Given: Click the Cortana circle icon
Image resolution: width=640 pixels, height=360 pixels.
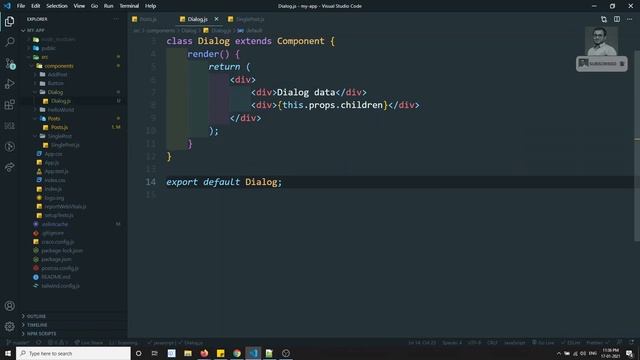Looking at the screenshot, I should (138, 353).
